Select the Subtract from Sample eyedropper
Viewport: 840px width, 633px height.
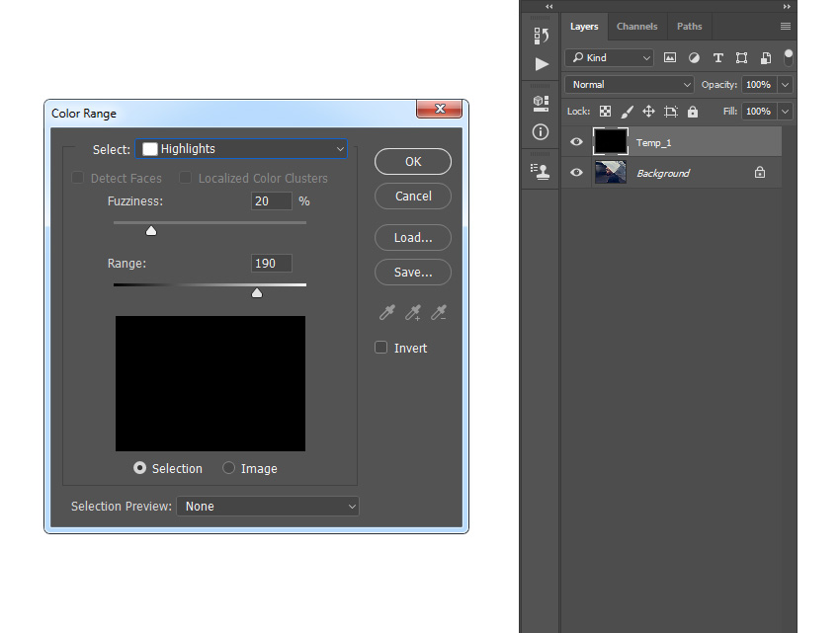[439, 312]
